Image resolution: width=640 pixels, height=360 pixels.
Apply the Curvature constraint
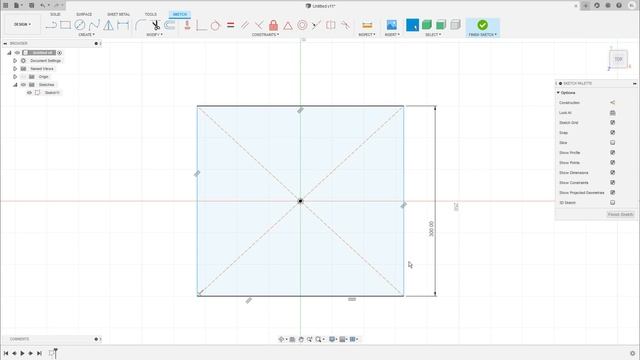345,25
